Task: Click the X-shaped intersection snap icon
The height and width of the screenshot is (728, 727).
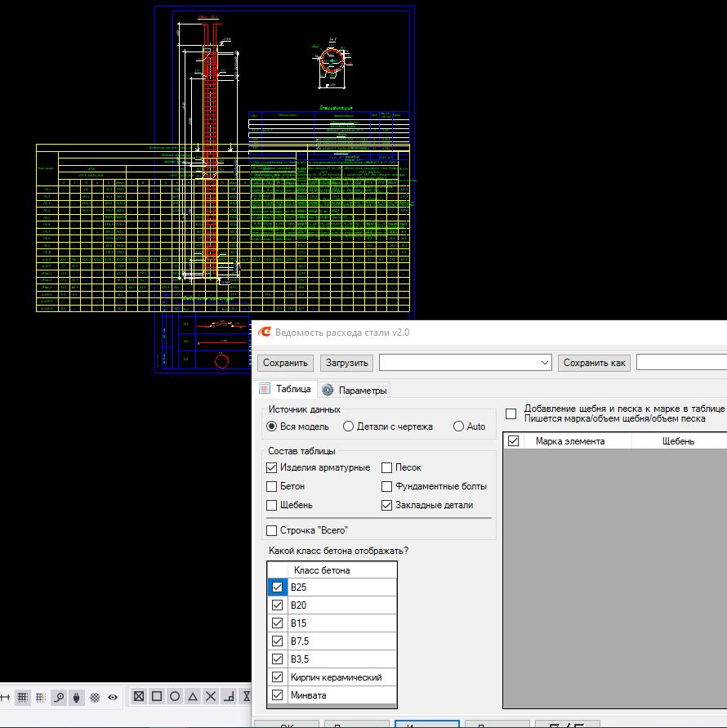Action: tap(211, 696)
